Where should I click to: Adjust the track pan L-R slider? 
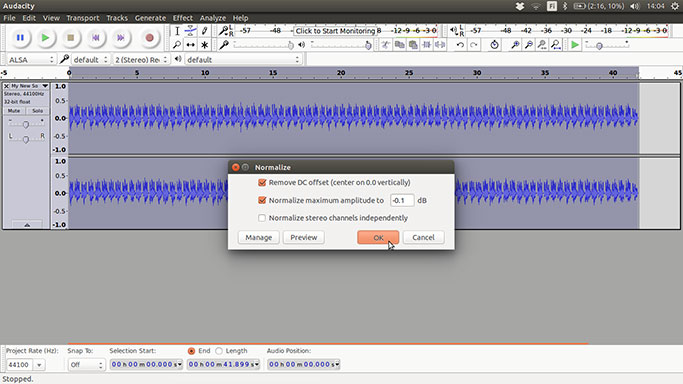pos(26,138)
